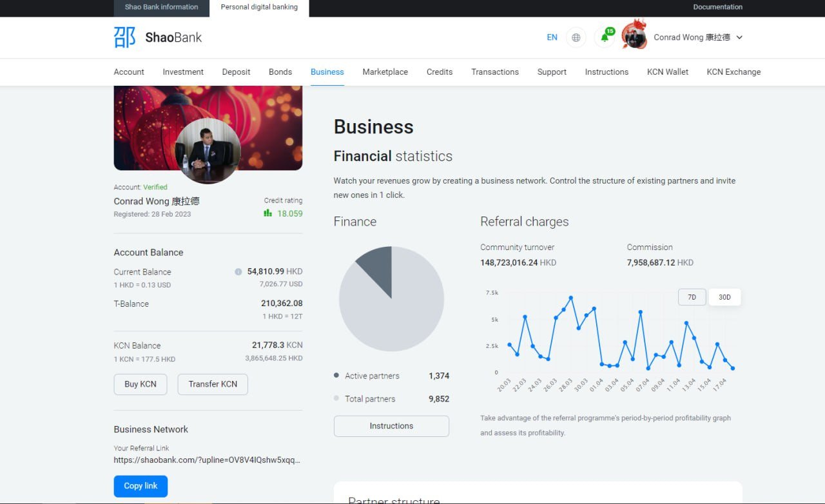Viewport: 825px width, 504px height.
Task: Switch the chart to 30D range
Action: click(x=724, y=297)
